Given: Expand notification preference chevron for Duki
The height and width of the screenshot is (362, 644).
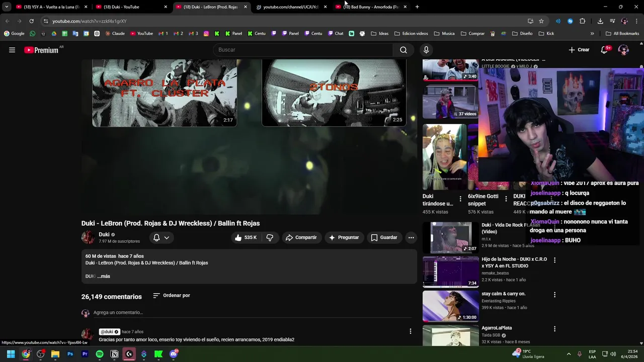Looking at the screenshot, I should pyautogui.click(x=167, y=237).
